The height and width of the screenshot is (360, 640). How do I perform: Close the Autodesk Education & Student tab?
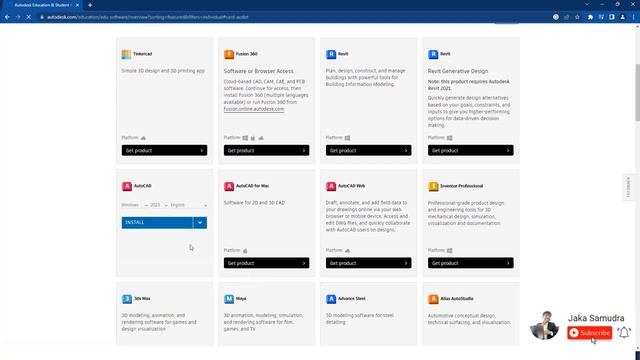(x=77, y=5)
